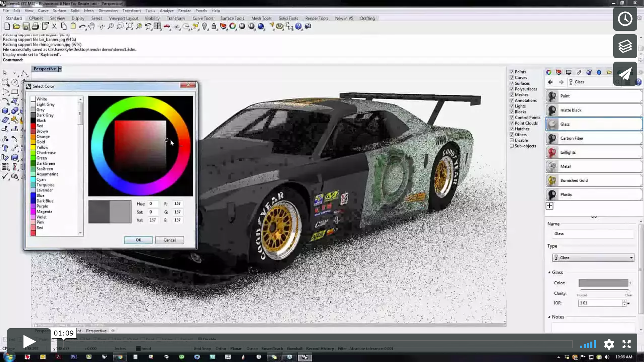This screenshot has height=362, width=644.
Task: Click the Save diskette icon
Action: [x=26, y=26]
